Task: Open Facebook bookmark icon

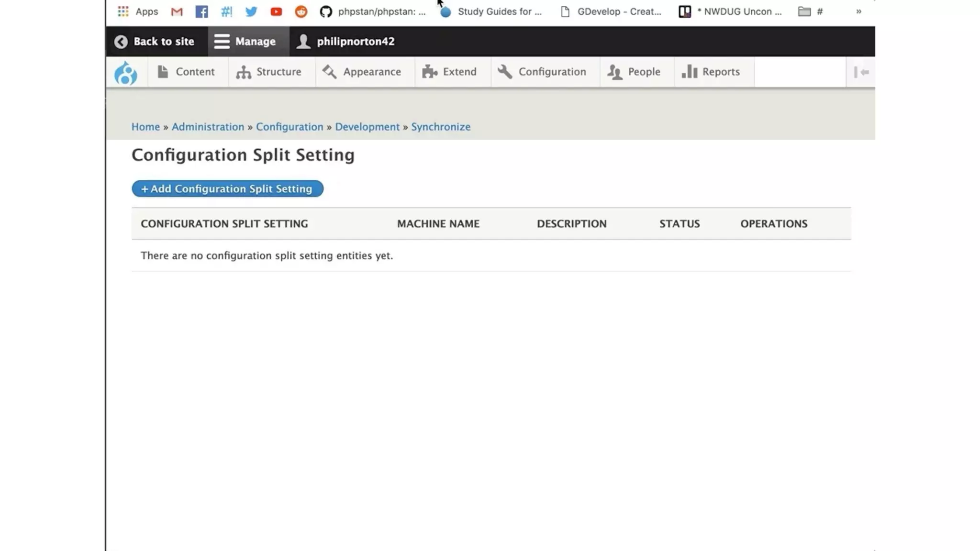Action: click(x=201, y=11)
